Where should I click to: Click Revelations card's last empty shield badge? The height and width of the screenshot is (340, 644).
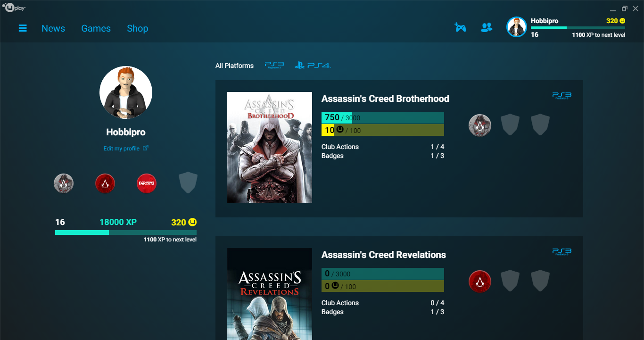click(540, 281)
